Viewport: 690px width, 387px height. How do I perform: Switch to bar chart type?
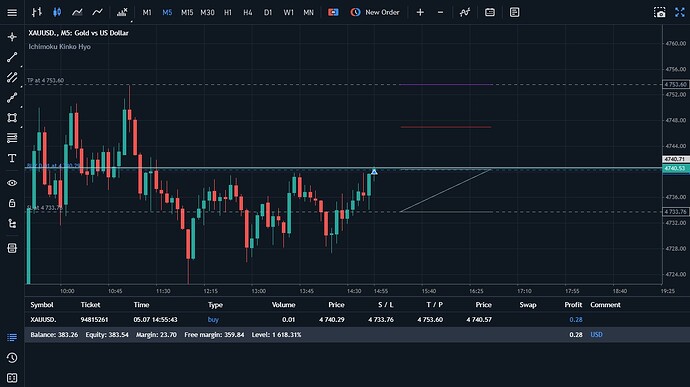(37, 12)
